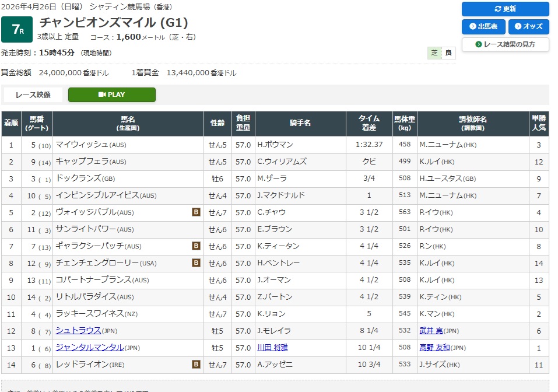558x392 pixels.
Task: Expand レース結果の見方 help guide
Action: (505, 44)
